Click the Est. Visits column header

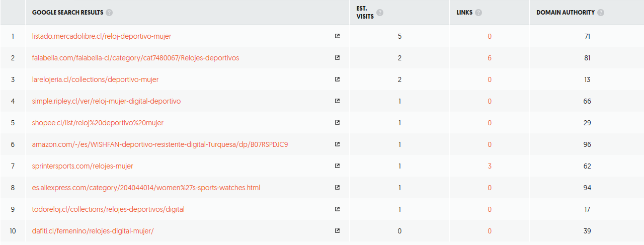tap(365, 13)
